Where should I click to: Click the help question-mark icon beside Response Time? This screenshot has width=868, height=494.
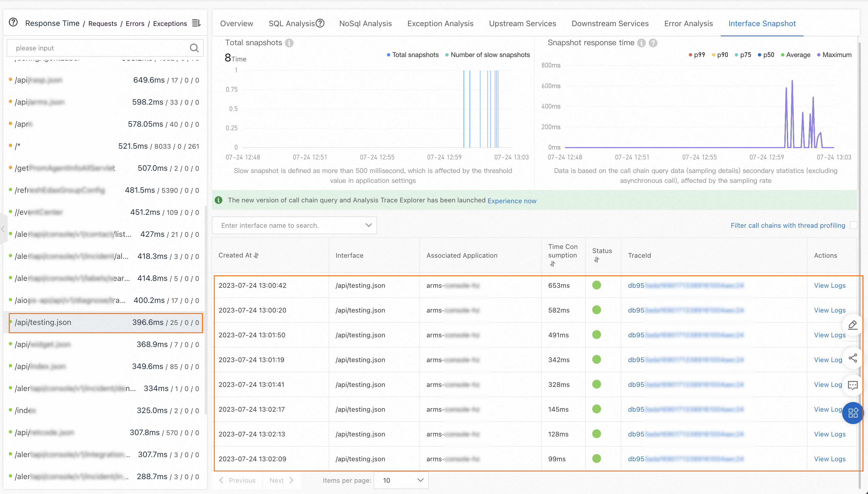point(13,23)
